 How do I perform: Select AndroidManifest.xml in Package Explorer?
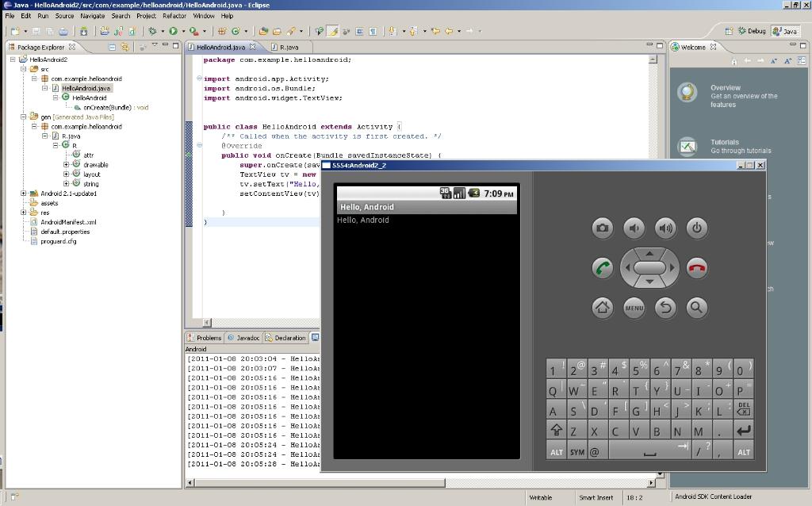point(68,222)
